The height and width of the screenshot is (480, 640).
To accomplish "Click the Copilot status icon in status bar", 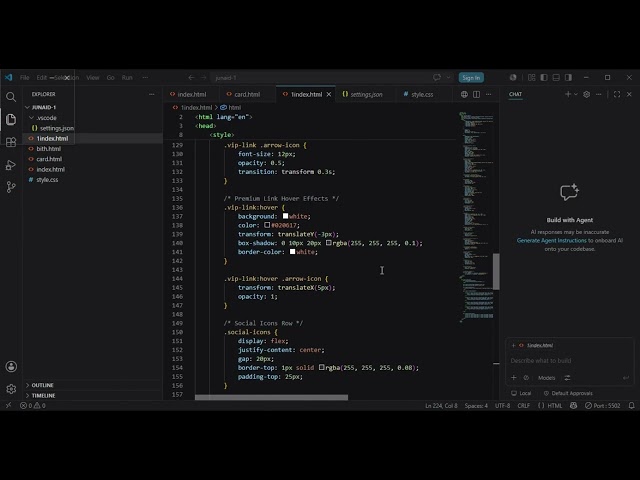I will [x=573, y=405].
